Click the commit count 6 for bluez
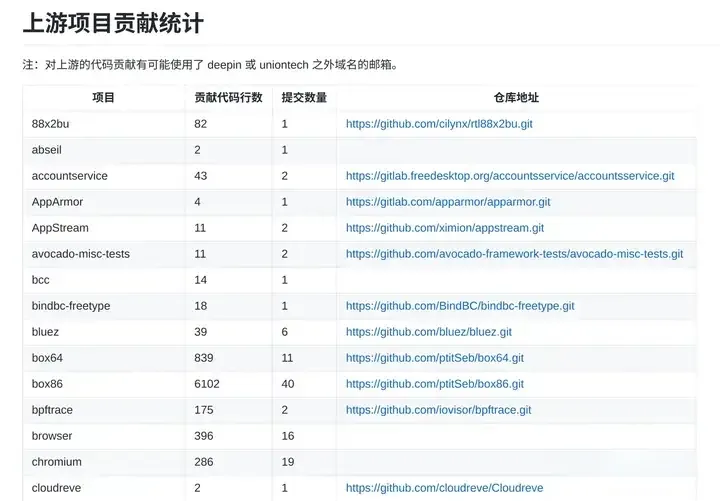720x501 pixels. click(285, 332)
